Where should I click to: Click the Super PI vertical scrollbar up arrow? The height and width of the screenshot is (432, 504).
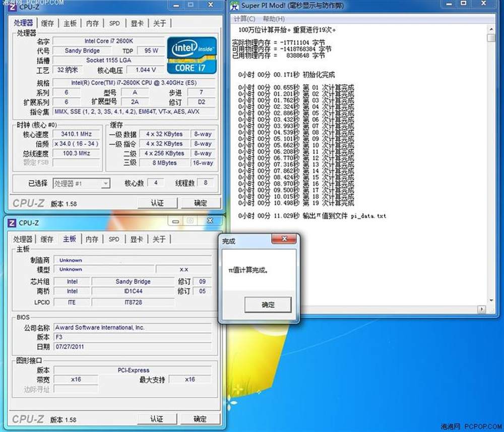(491, 30)
